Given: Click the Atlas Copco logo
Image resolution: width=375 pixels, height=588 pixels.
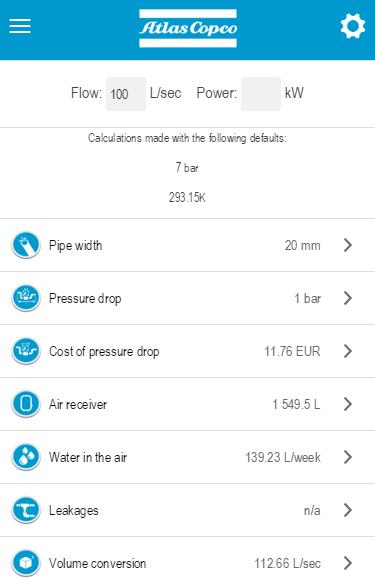Looking at the screenshot, I should [188, 28].
